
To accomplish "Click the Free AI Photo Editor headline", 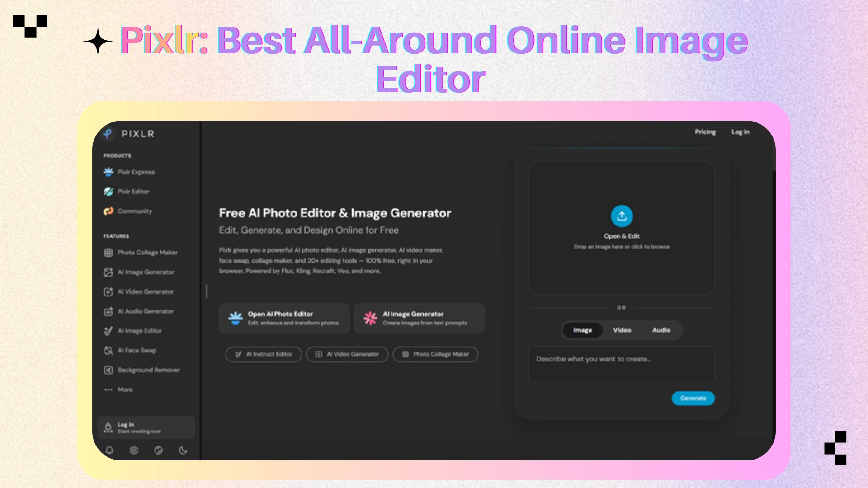I will click(x=335, y=213).
